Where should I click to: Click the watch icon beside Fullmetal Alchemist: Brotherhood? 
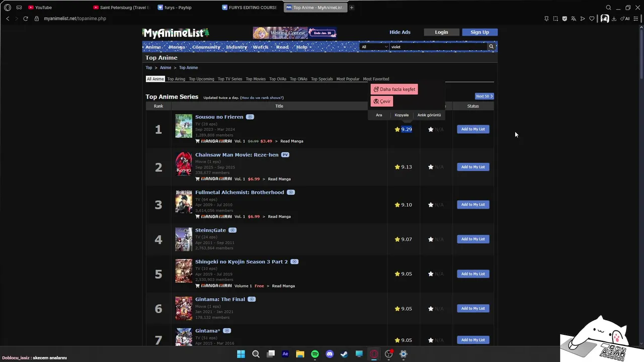pyautogui.click(x=291, y=193)
